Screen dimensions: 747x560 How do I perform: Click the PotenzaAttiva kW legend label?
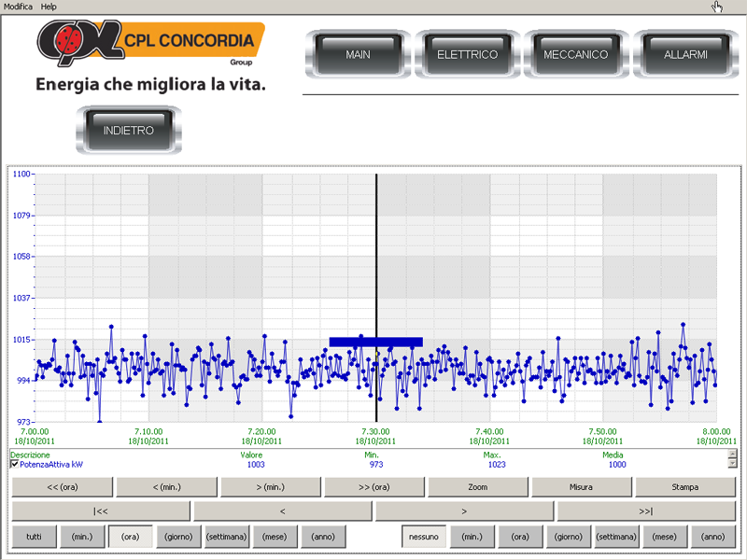51,464
